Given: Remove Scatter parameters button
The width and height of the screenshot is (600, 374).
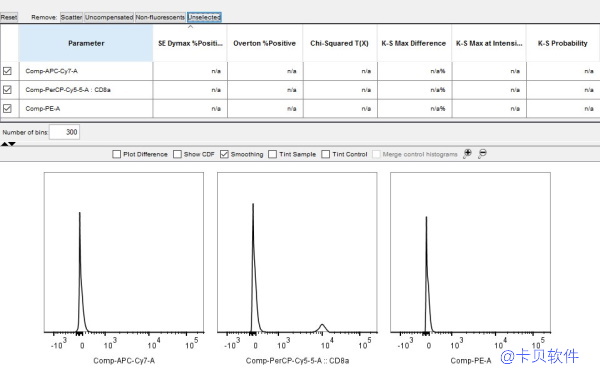Looking at the screenshot, I should click(x=71, y=17).
